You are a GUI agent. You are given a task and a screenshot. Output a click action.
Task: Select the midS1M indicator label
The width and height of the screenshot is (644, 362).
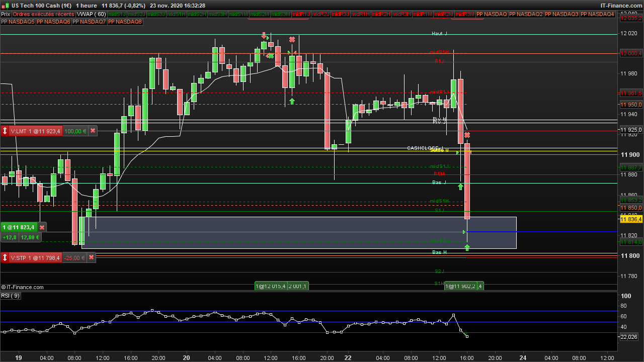pyautogui.click(x=239, y=14)
